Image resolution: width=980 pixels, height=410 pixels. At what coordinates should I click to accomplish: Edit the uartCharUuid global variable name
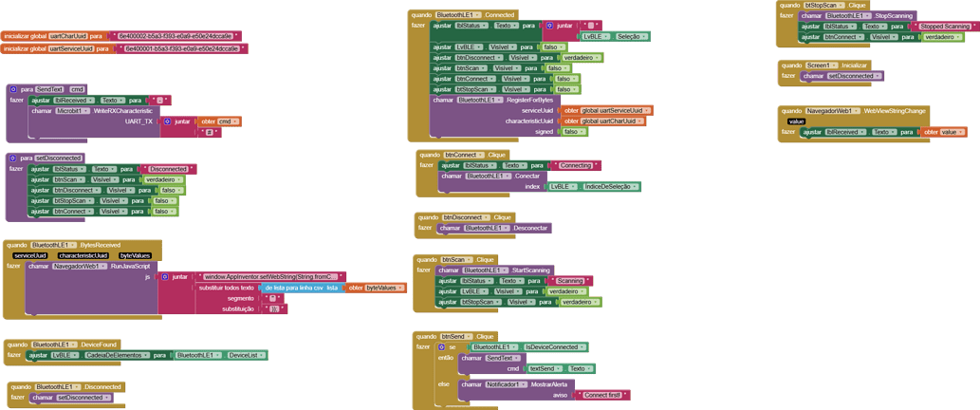point(68,36)
